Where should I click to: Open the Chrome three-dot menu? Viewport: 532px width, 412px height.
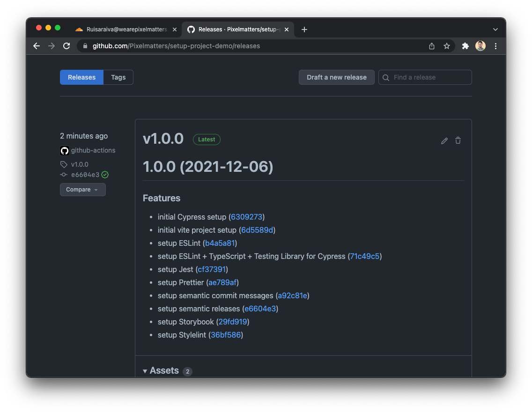[495, 46]
